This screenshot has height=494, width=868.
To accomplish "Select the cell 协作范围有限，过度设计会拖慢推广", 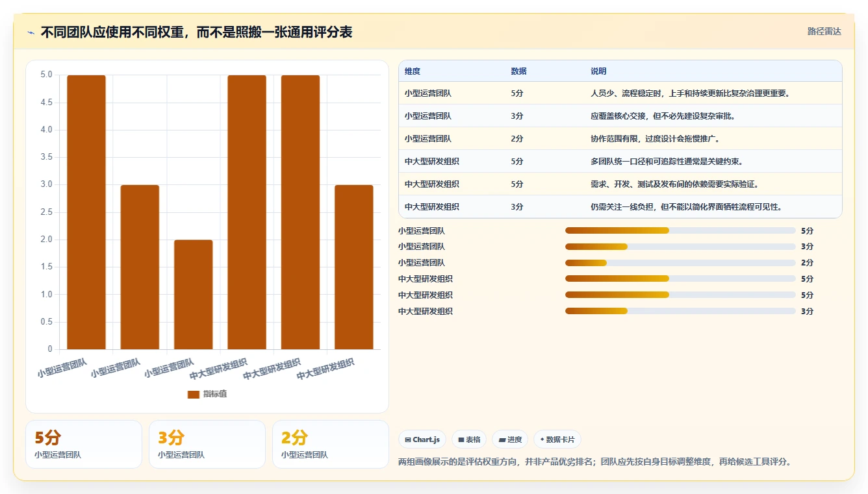I will tap(655, 139).
